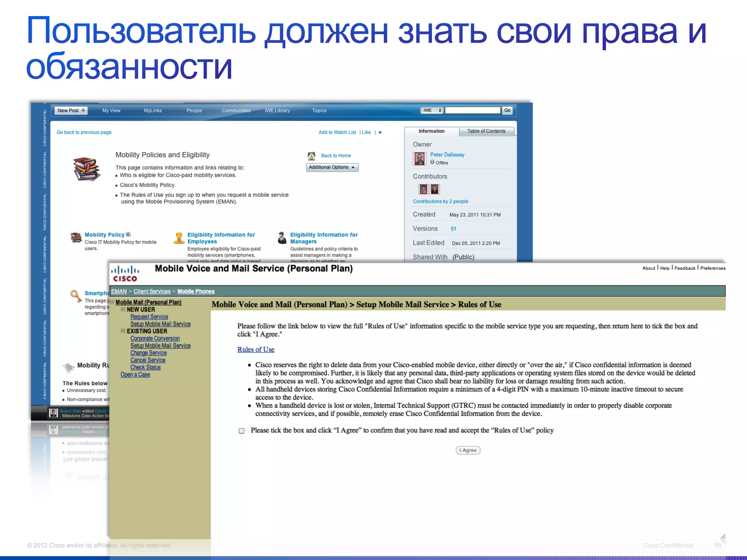The image size is (747, 560).
Task: Open the Cancel Service link
Action: (148, 360)
